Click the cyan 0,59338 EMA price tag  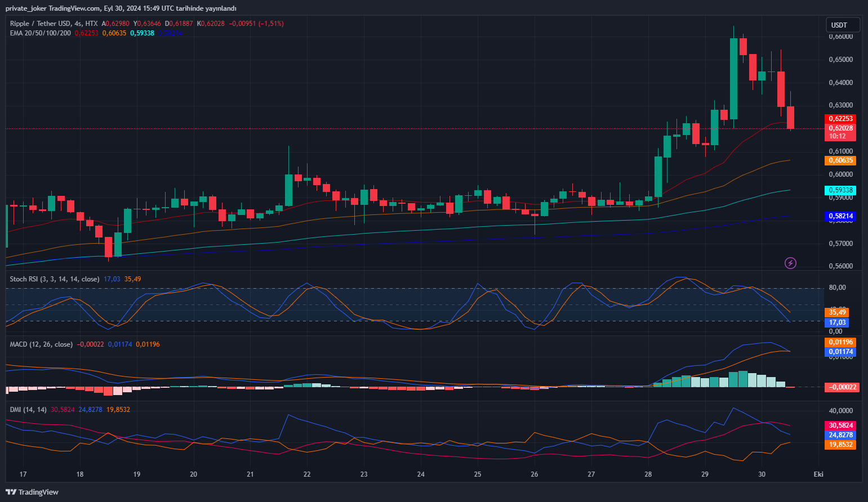(x=840, y=190)
